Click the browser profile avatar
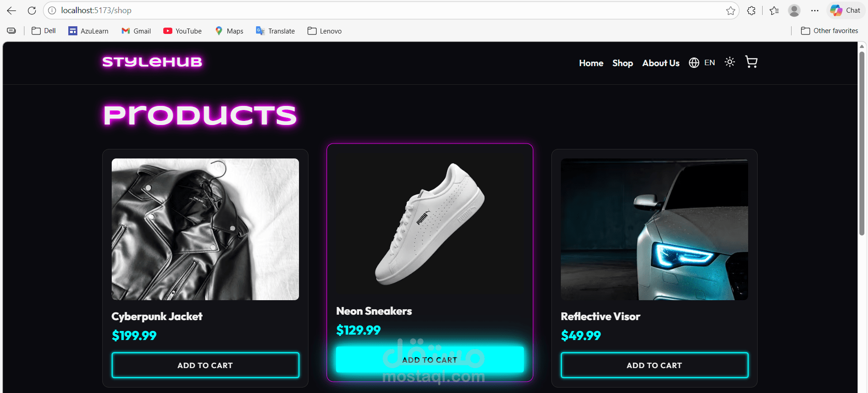 [x=794, y=10]
